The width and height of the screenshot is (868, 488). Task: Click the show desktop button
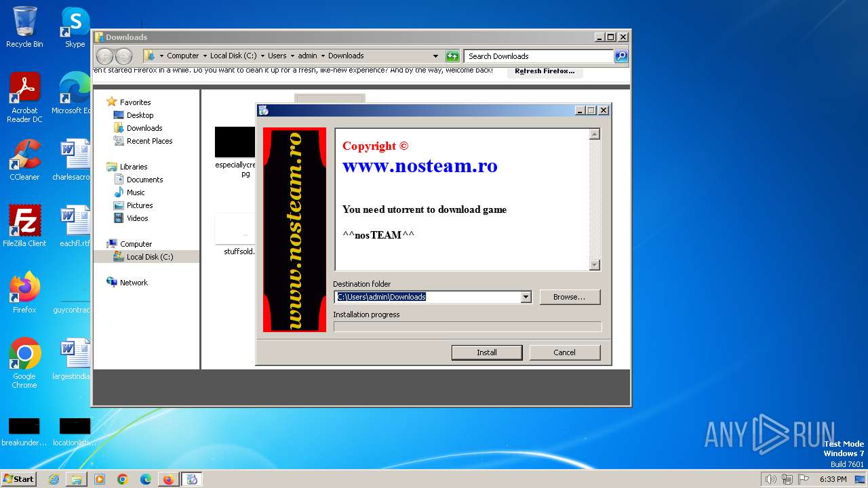click(x=861, y=479)
